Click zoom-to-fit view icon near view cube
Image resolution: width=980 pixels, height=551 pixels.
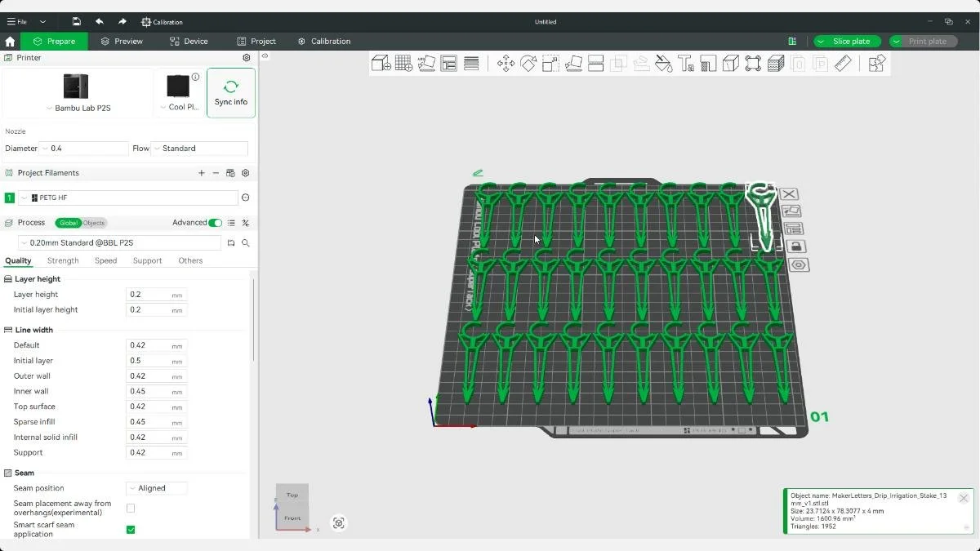(x=339, y=523)
